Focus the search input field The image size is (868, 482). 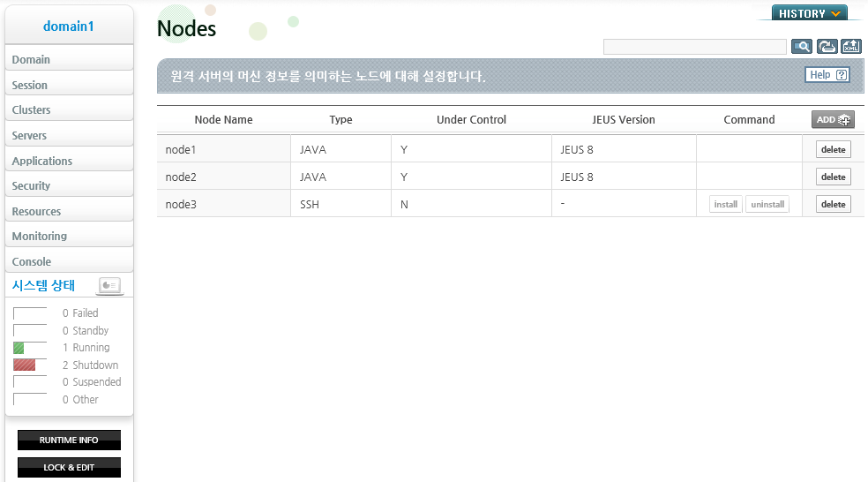[695, 47]
